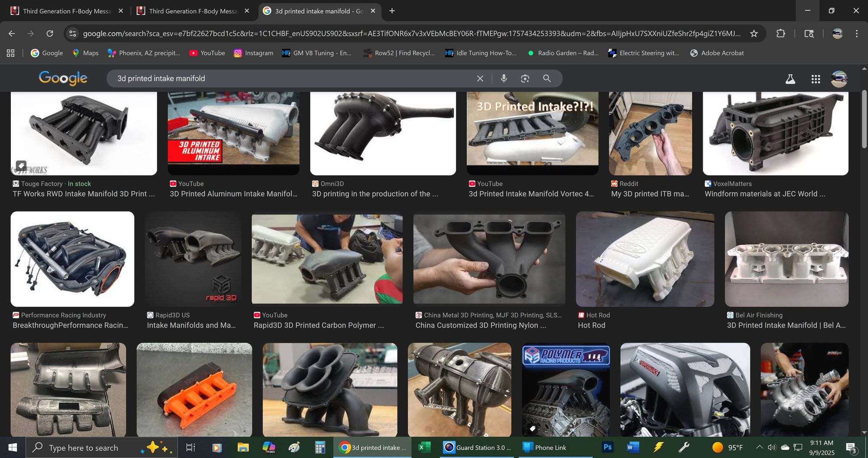Image resolution: width=868 pixels, height=458 pixels.
Task: Open the GM V8 Tuning bookmark
Action: [317, 53]
